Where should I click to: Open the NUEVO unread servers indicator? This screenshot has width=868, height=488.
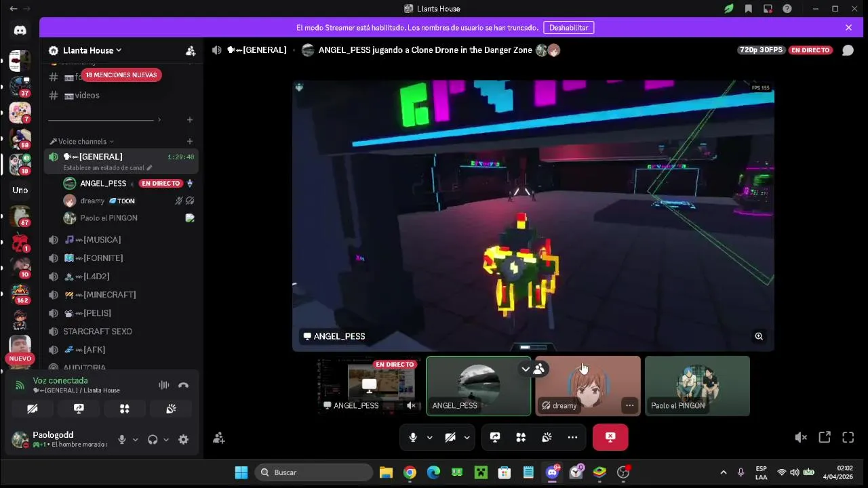[x=20, y=359]
